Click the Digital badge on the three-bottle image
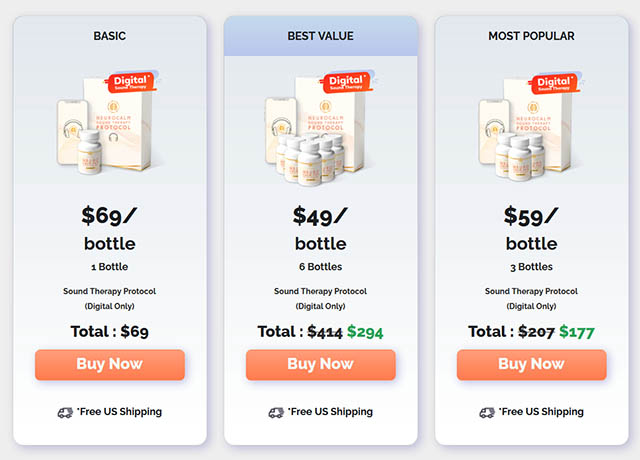640x460 pixels. point(555,83)
